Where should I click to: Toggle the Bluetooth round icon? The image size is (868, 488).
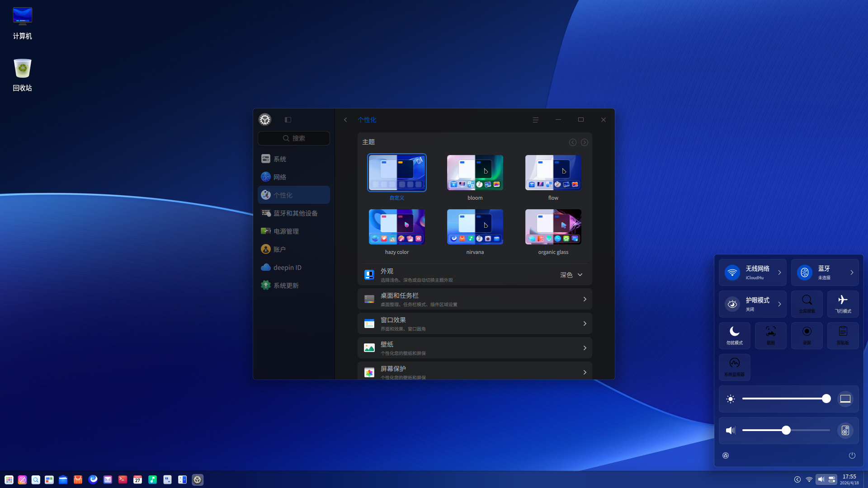coord(805,272)
